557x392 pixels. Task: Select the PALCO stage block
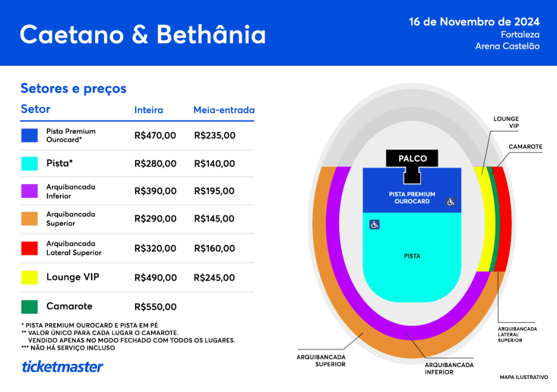412,159
